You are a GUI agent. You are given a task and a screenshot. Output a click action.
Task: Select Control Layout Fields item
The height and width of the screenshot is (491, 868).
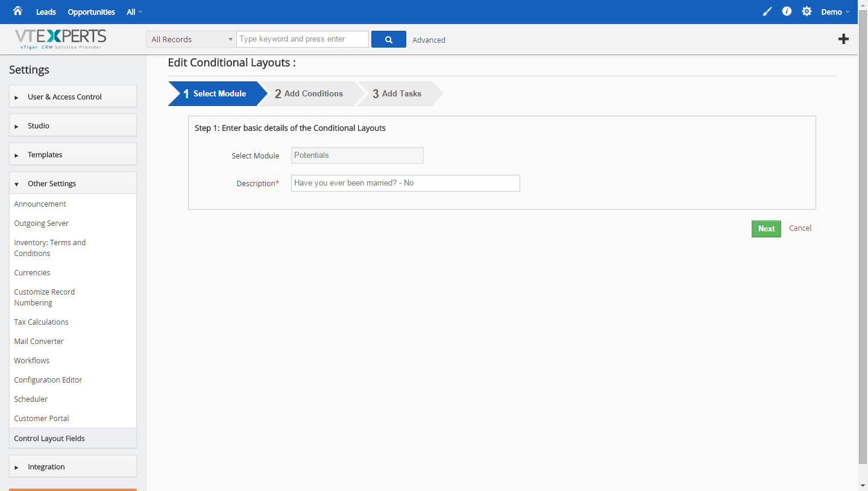click(73, 438)
